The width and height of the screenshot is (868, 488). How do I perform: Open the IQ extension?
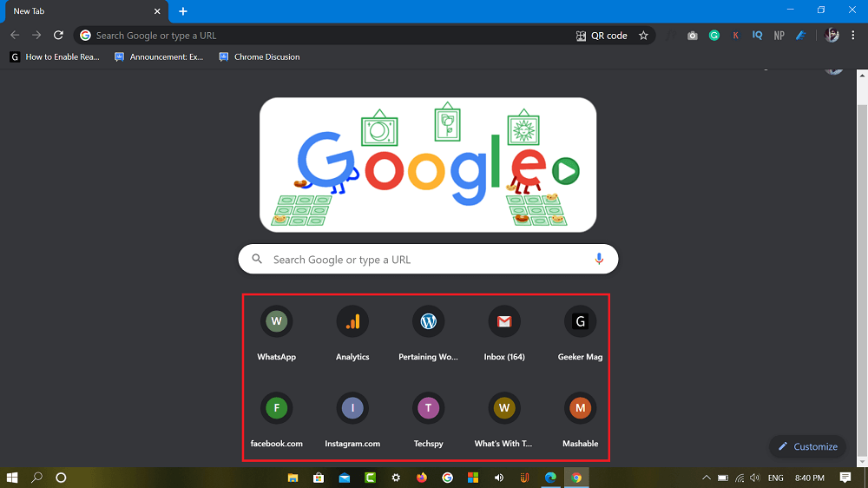pyautogui.click(x=757, y=36)
